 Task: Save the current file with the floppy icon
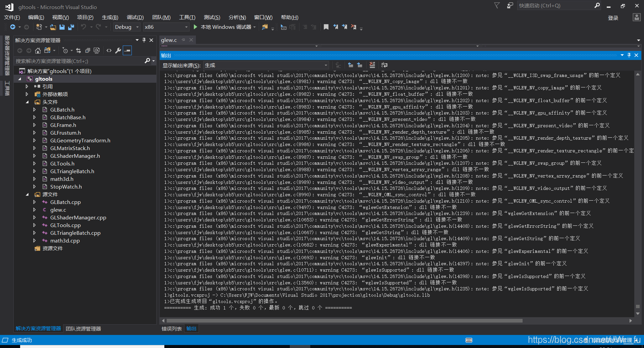[62, 27]
